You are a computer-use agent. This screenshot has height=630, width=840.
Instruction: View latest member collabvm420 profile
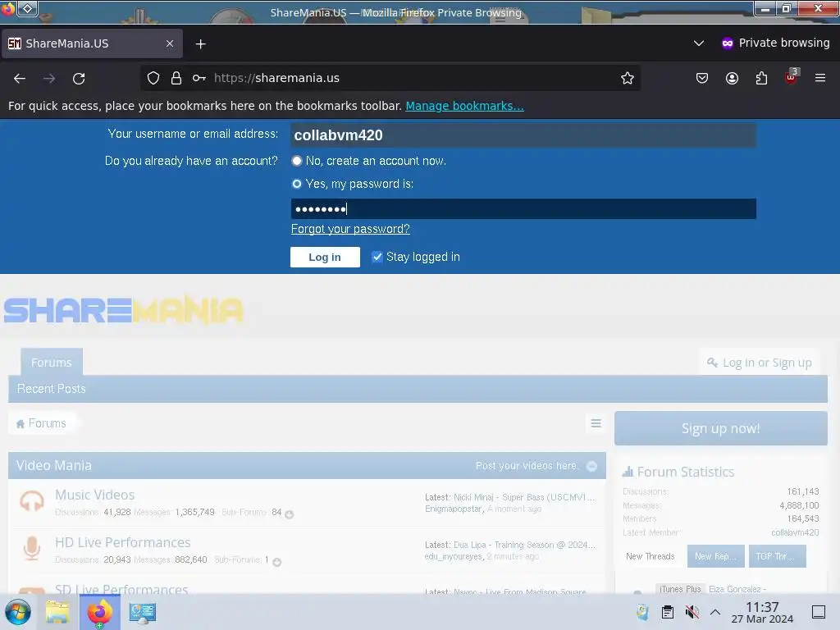click(795, 532)
